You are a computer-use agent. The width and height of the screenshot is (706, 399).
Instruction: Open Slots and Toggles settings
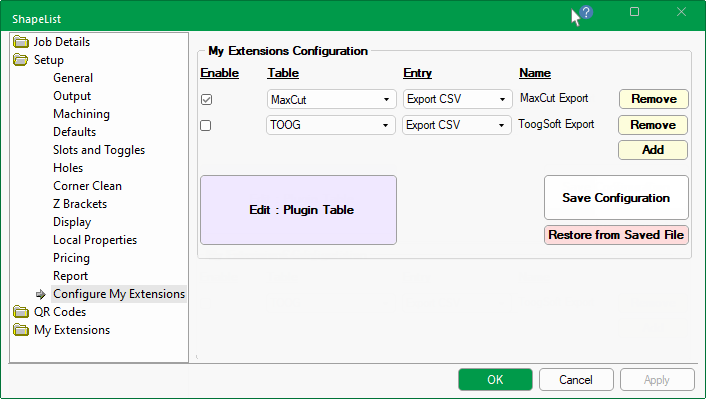pos(99,150)
